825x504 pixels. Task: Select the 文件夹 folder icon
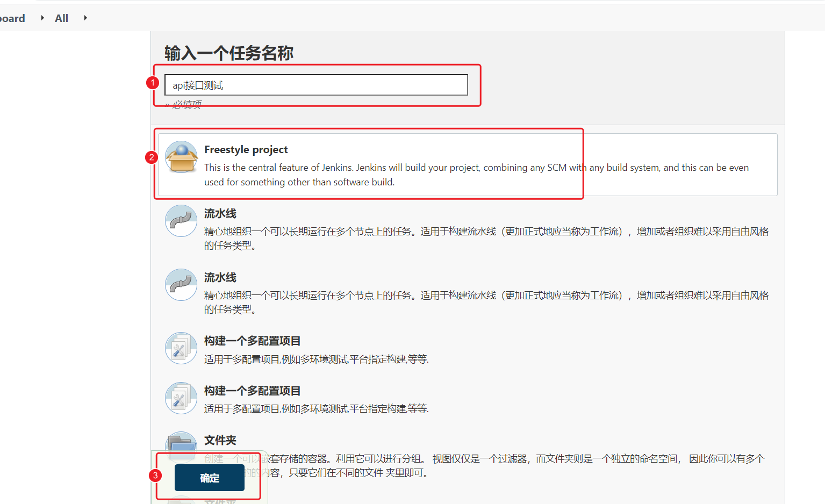click(181, 447)
